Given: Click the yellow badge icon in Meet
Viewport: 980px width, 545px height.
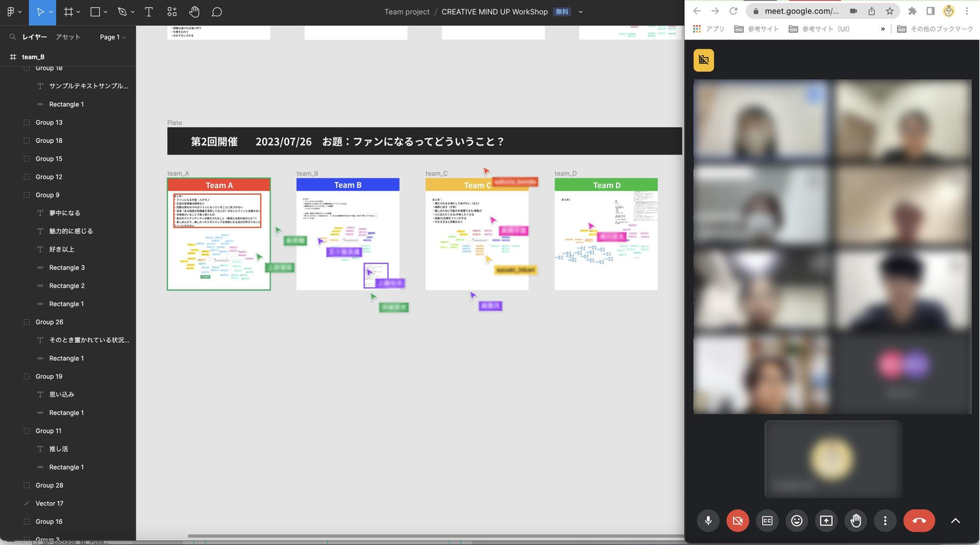Looking at the screenshot, I should 704,61.
